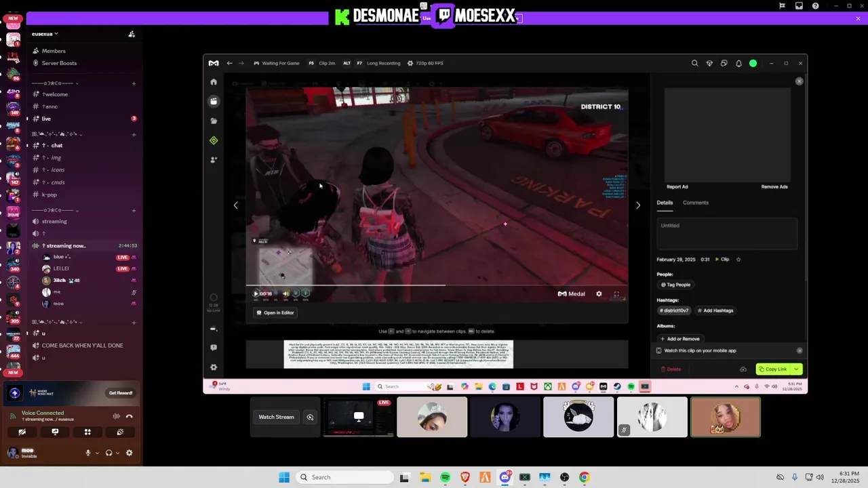The height and width of the screenshot is (488, 868).
Task: Expand Copy Link dropdown arrow
Action: pyautogui.click(x=797, y=369)
